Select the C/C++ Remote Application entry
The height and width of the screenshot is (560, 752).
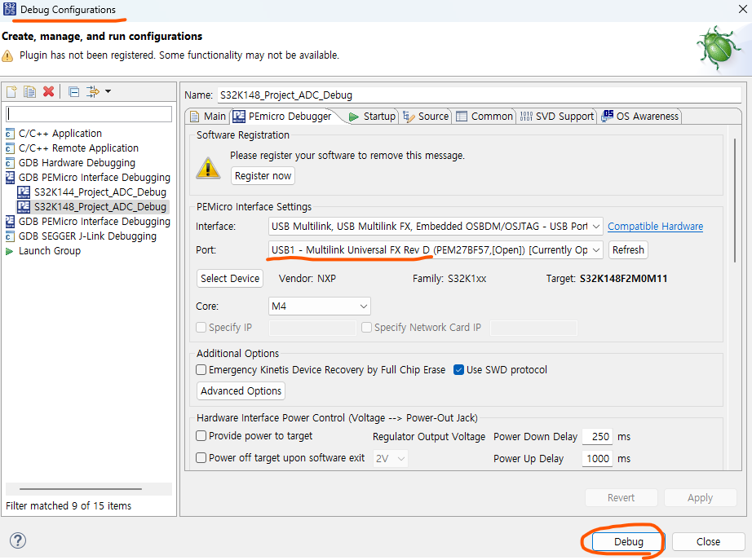pos(78,148)
